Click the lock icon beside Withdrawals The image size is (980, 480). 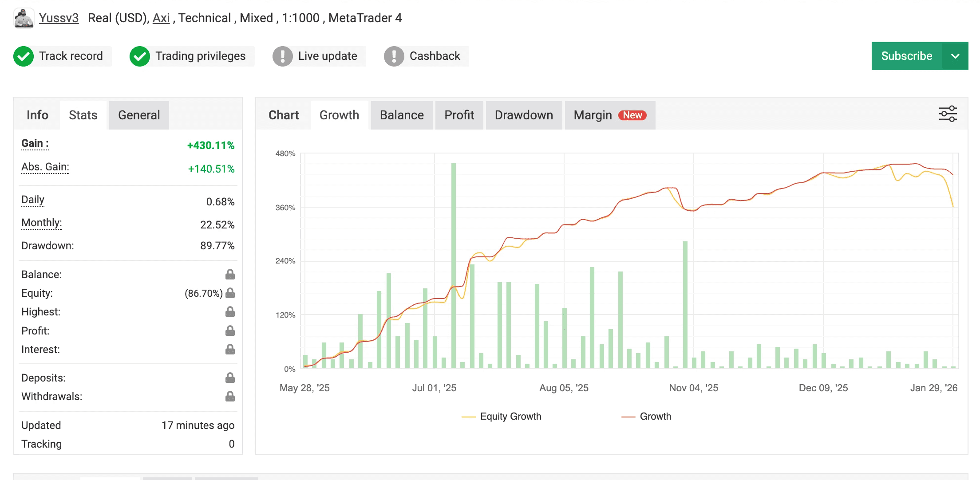pyautogui.click(x=230, y=396)
